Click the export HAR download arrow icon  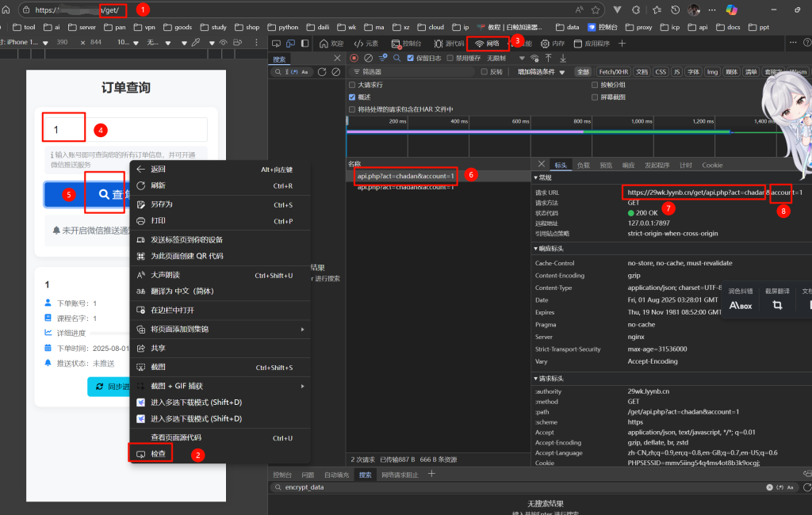563,58
